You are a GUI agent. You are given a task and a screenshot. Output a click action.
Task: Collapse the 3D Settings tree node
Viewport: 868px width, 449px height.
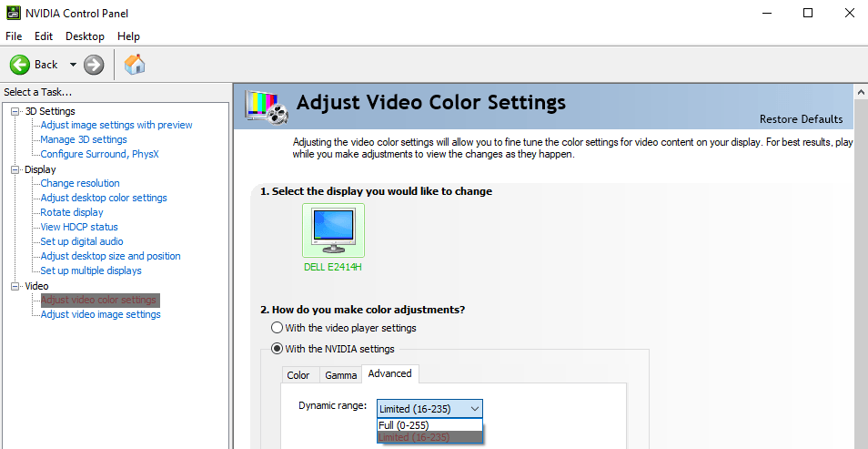(x=15, y=111)
